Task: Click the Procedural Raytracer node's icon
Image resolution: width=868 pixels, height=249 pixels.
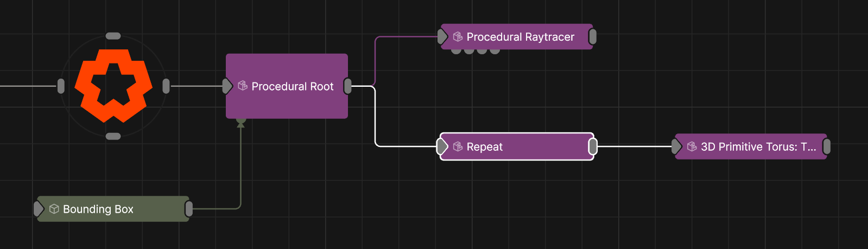Action: click(458, 36)
